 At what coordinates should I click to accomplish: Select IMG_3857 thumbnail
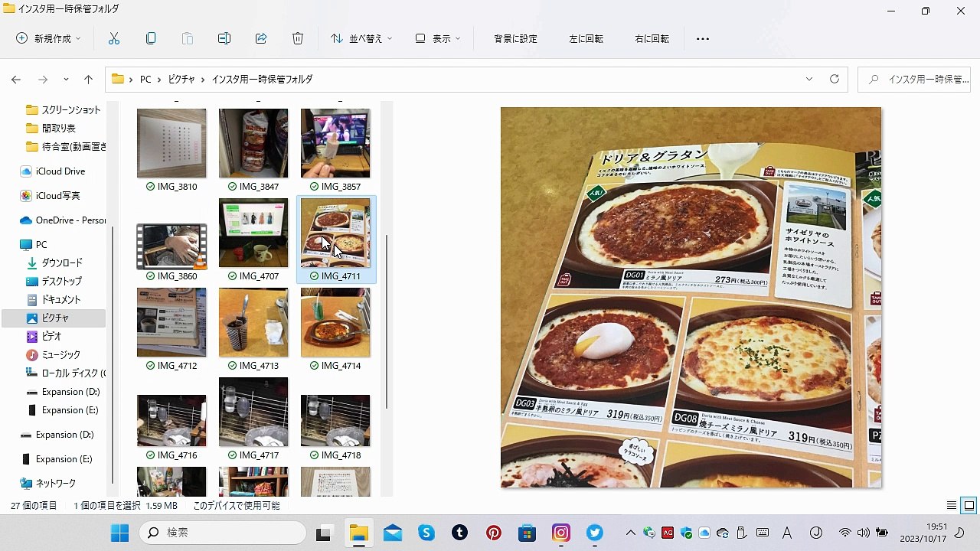(x=335, y=143)
